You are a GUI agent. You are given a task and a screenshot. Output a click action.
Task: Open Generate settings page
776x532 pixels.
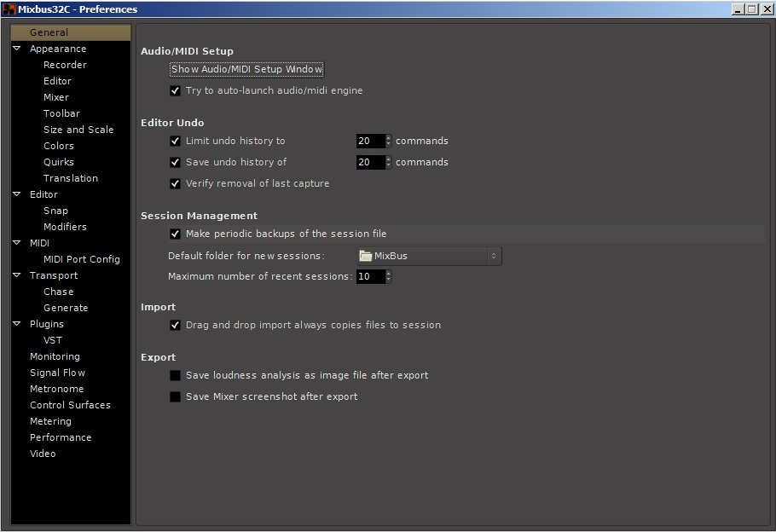(x=66, y=308)
